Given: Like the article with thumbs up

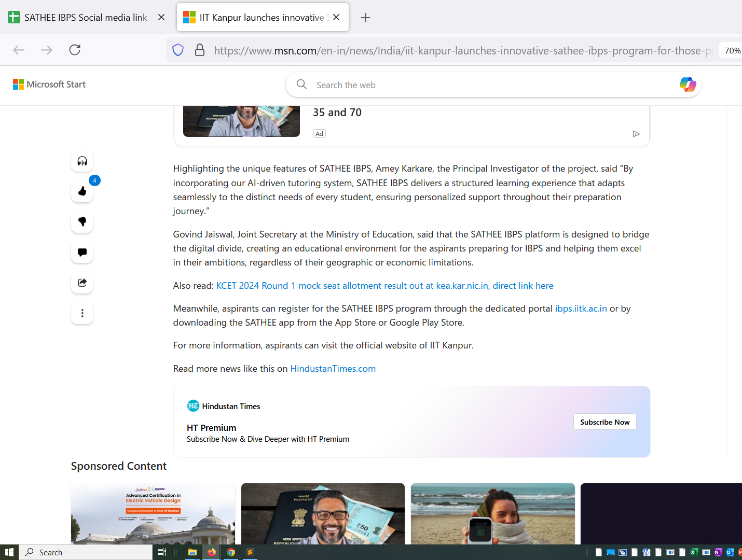Looking at the screenshot, I should point(82,191).
